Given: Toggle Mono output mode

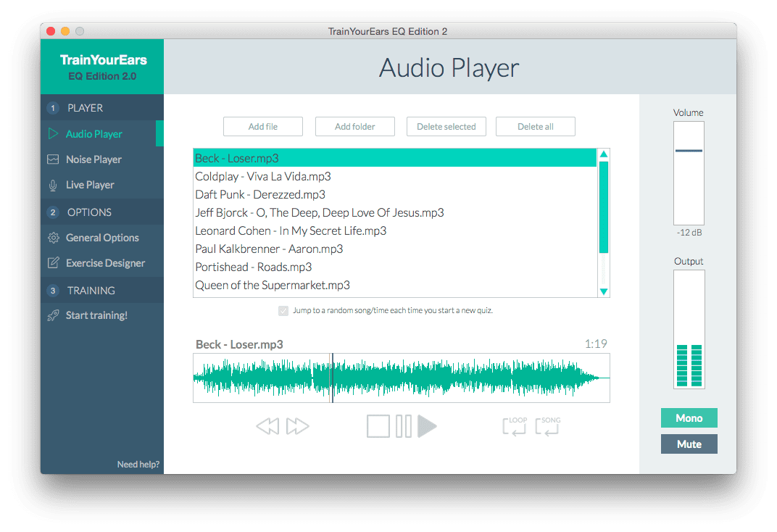Looking at the screenshot, I should click(x=689, y=417).
